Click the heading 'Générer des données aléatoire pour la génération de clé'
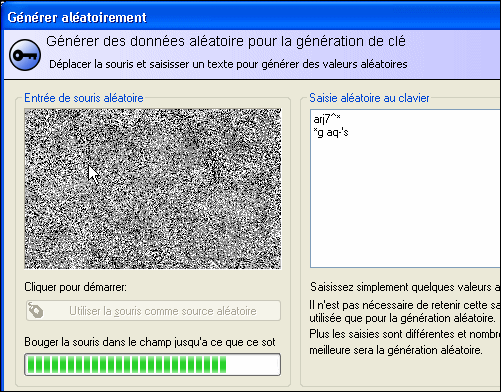 click(226, 41)
